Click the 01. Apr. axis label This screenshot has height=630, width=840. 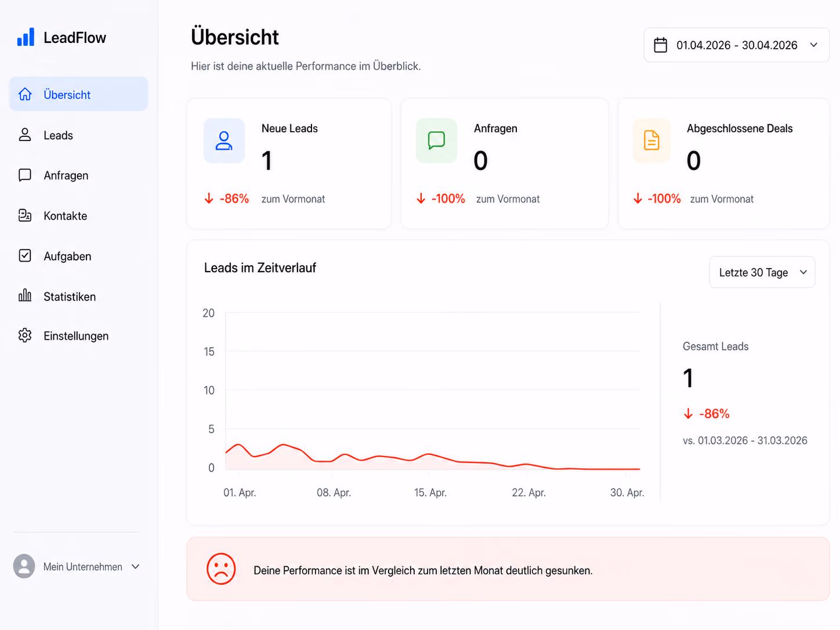tap(240, 493)
